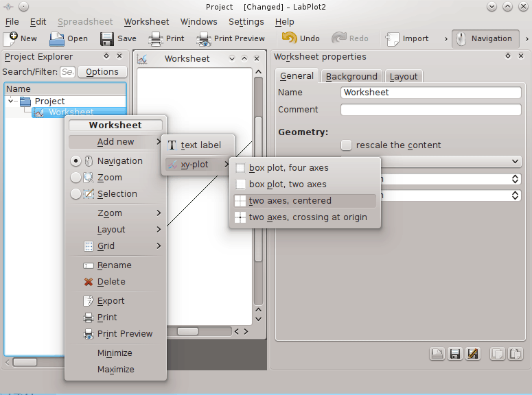Click the Options button in Project Explorer

point(102,72)
